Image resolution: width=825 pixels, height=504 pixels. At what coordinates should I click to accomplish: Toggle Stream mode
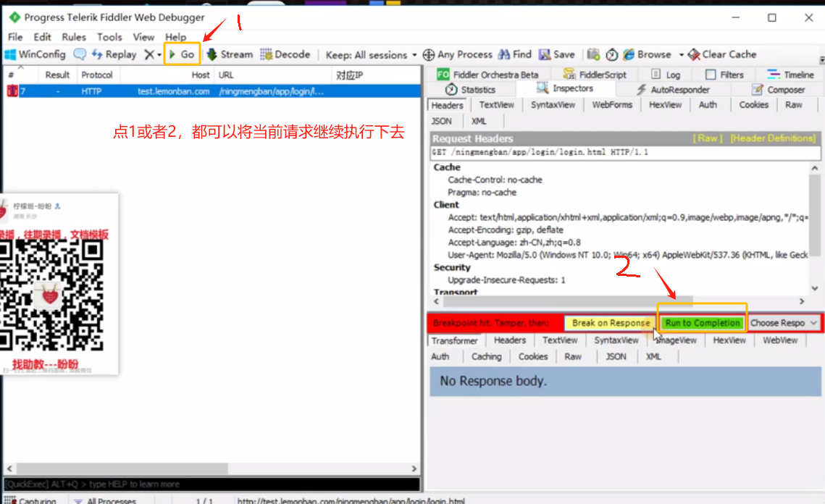pyautogui.click(x=230, y=54)
